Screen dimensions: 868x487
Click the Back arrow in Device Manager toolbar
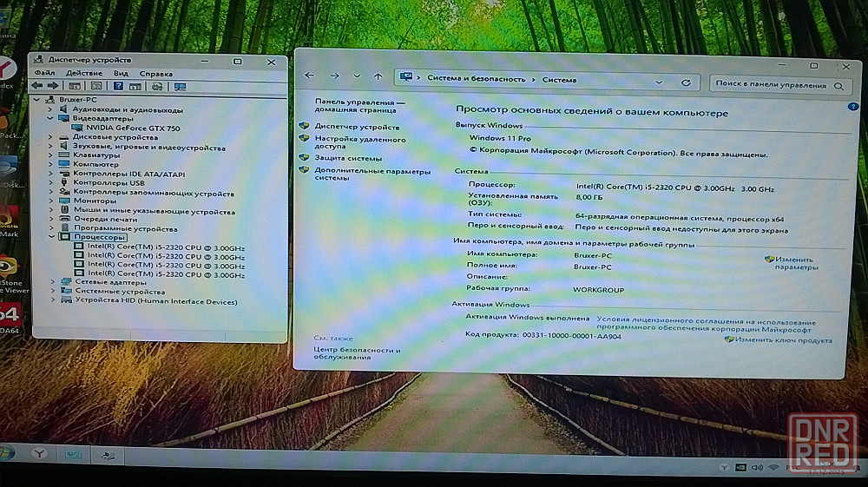pyautogui.click(x=36, y=86)
